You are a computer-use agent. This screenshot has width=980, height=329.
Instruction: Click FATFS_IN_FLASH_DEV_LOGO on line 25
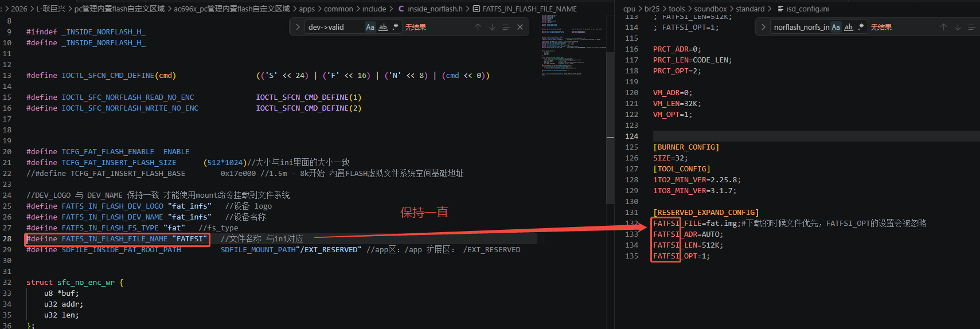(112, 206)
